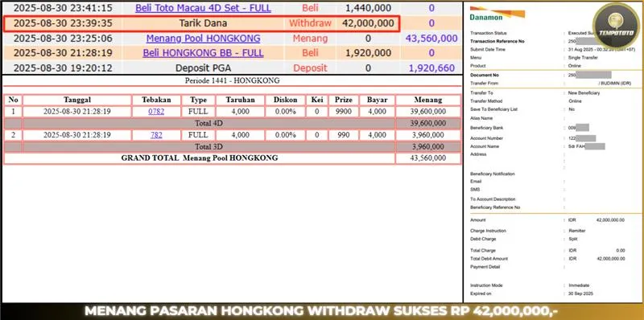Click the Transaction Status label on receipt
This screenshot has height=320, width=644.
(x=489, y=33)
